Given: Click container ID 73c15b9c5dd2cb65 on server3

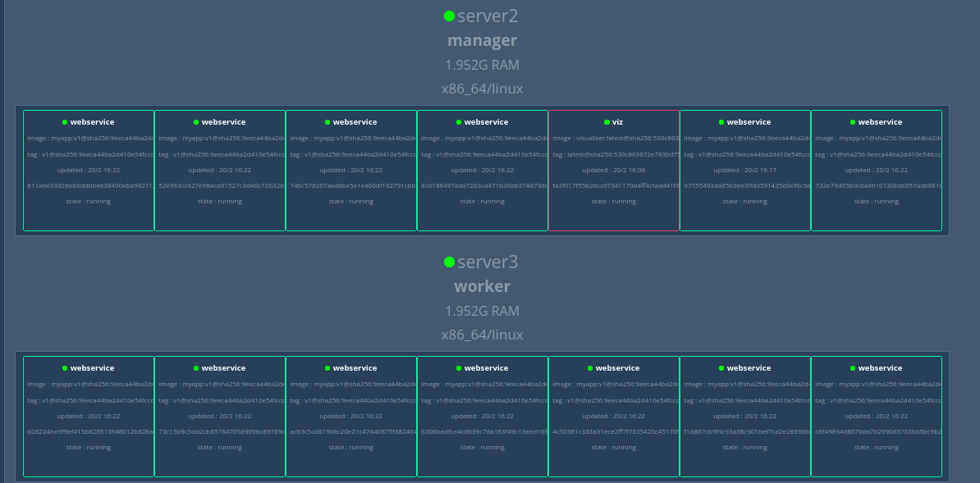Looking at the screenshot, I should tap(220, 432).
